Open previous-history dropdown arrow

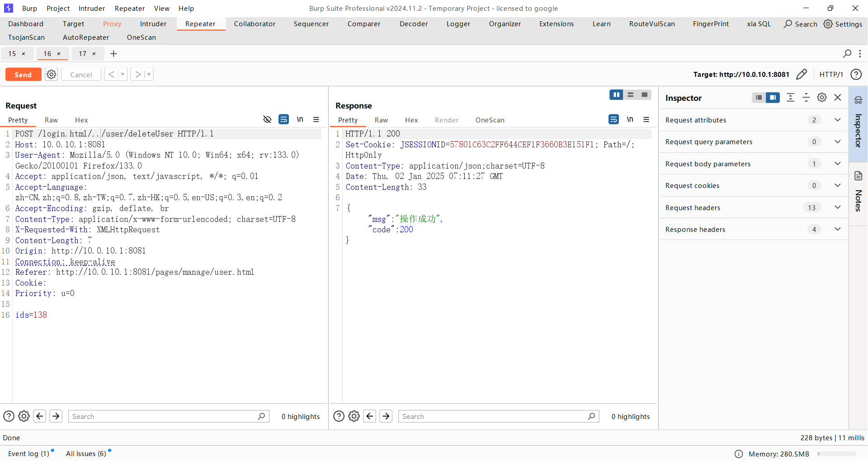pos(123,75)
